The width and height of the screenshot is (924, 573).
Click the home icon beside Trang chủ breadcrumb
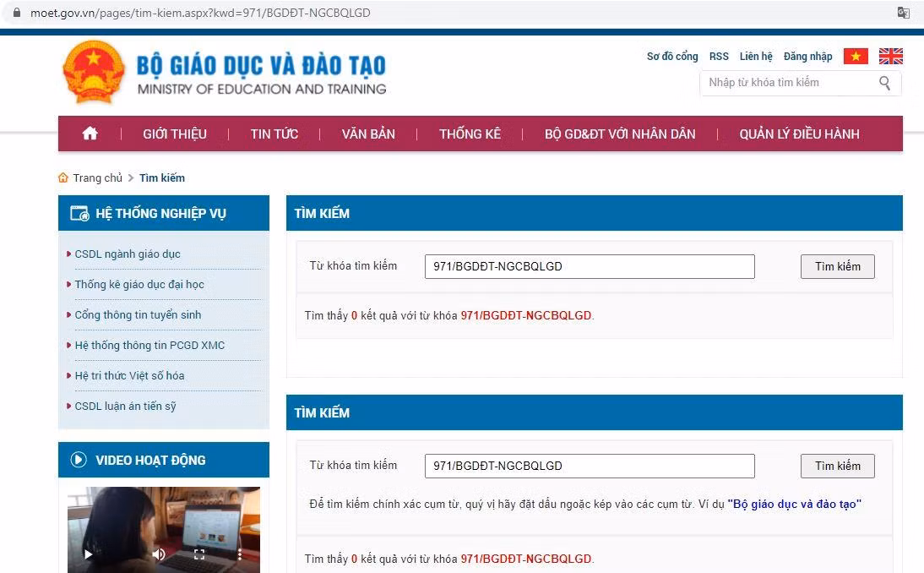(x=63, y=177)
